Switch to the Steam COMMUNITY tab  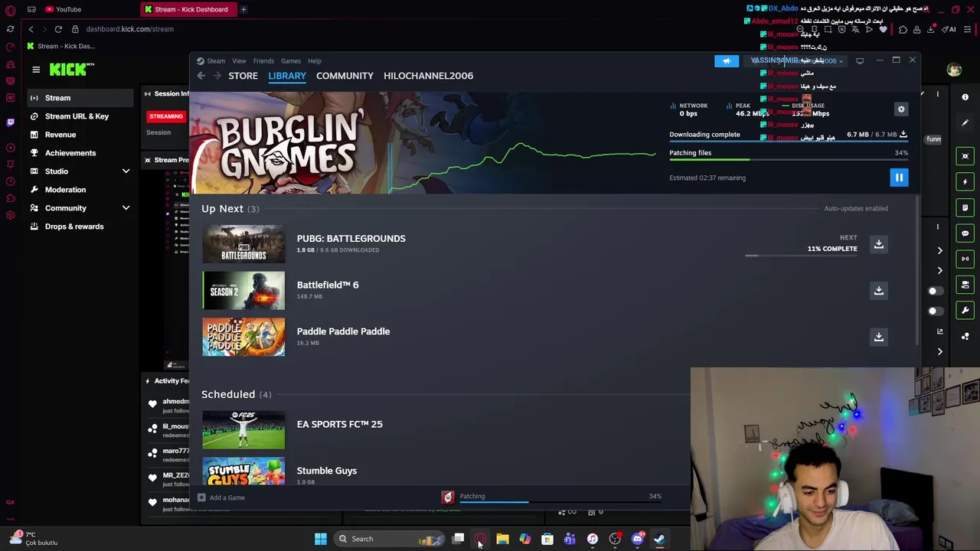click(x=345, y=76)
